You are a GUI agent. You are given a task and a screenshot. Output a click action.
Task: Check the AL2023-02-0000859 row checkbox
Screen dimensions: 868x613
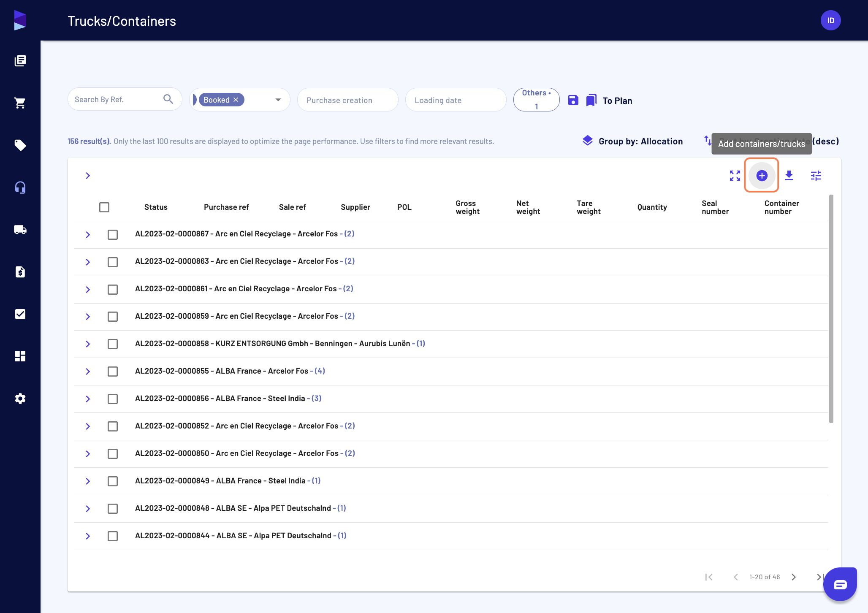coord(113,317)
